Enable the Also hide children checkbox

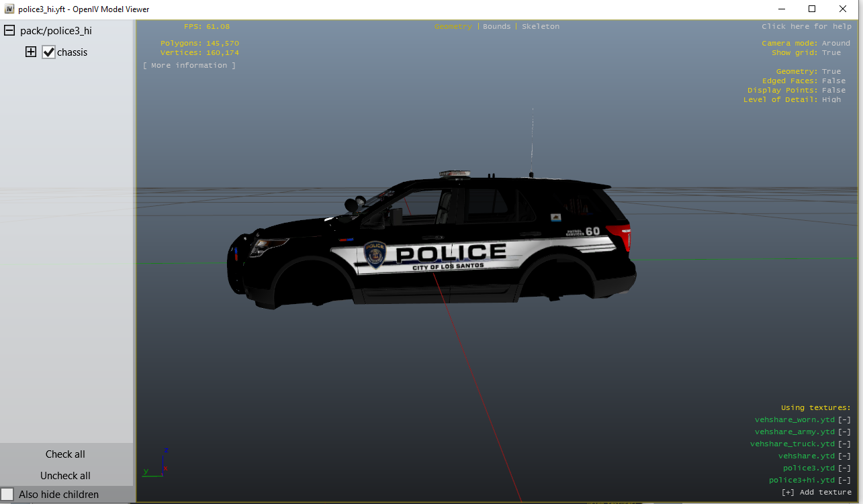(x=7, y=495)
